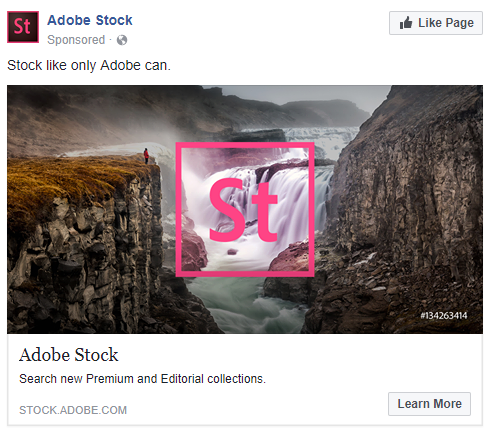Click the Like Page button

(436, 23)
